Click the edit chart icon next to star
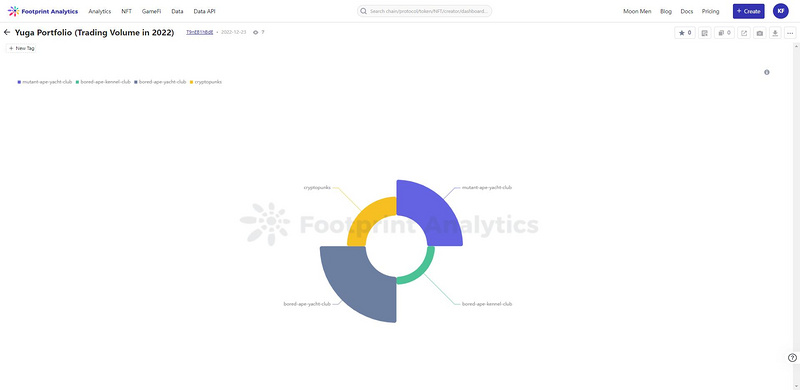 705,33
